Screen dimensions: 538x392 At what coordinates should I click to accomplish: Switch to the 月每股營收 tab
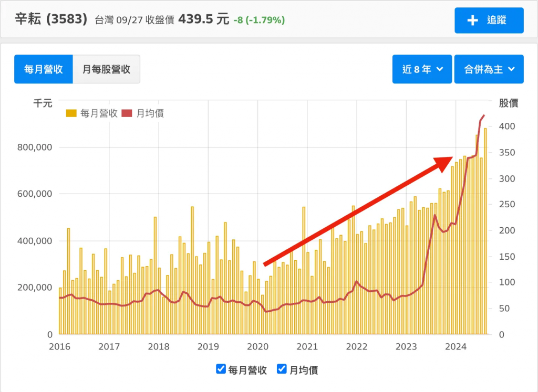click(x=106, y=69)
